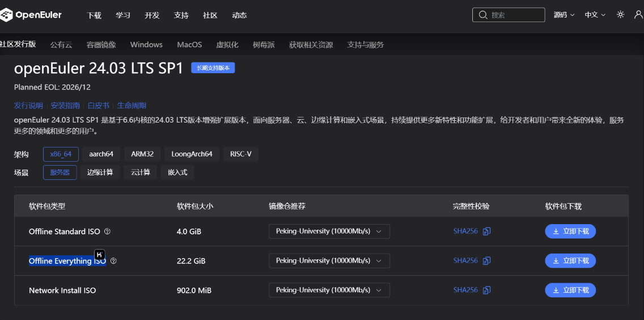Click the Network Install ISO label
The image size is (644, 320).
click(x=62, y=290)
